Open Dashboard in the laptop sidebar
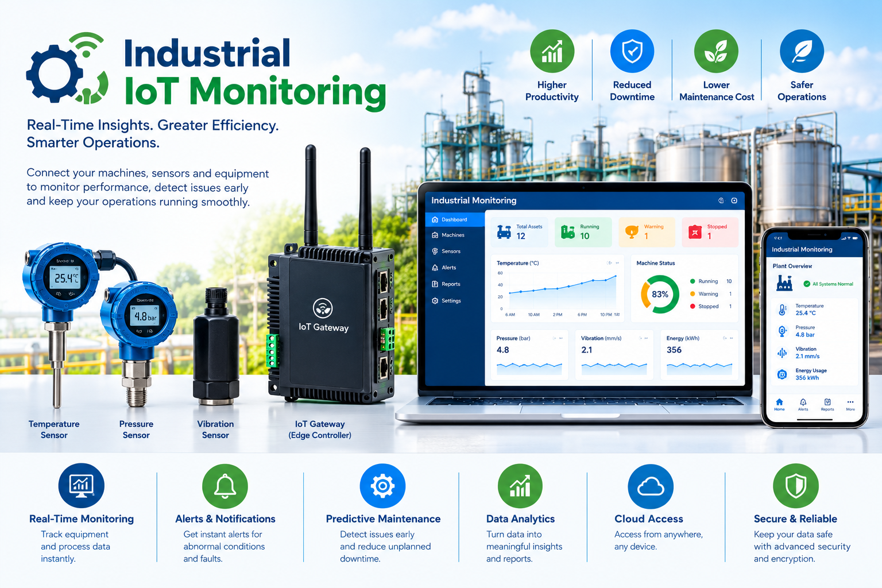Screen dimensions: 882x588 tap(455, 219)
